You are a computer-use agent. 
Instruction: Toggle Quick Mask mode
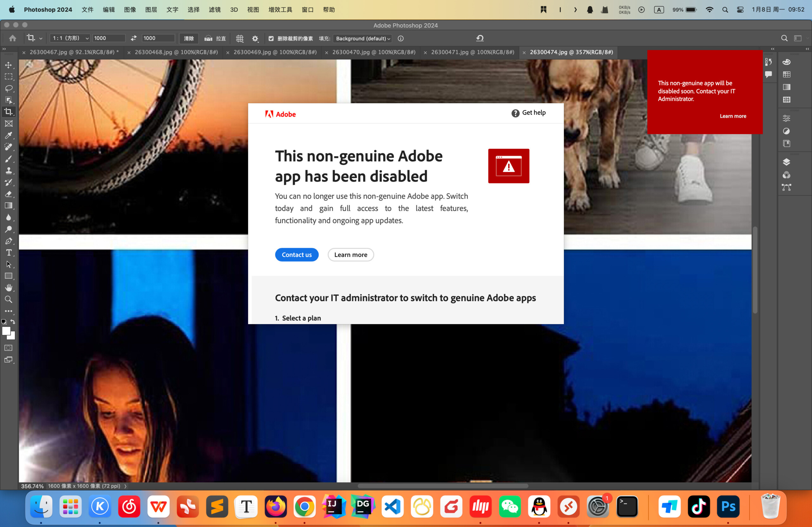coord(9,348)
